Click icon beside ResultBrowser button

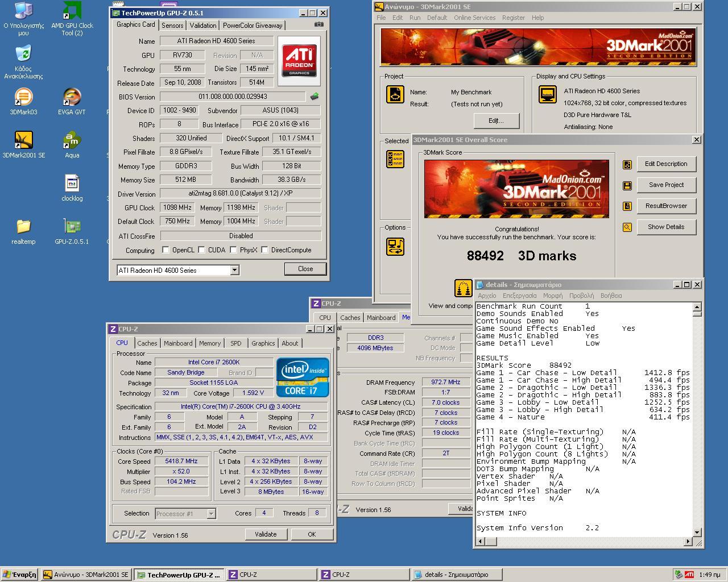[x=627, y=206]
